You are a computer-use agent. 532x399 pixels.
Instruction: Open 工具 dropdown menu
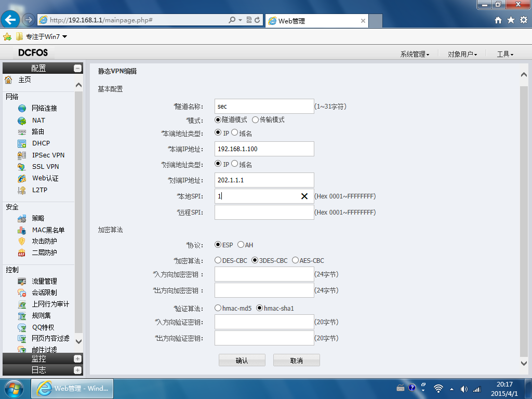pyautogui.click(x=505, y=54)
